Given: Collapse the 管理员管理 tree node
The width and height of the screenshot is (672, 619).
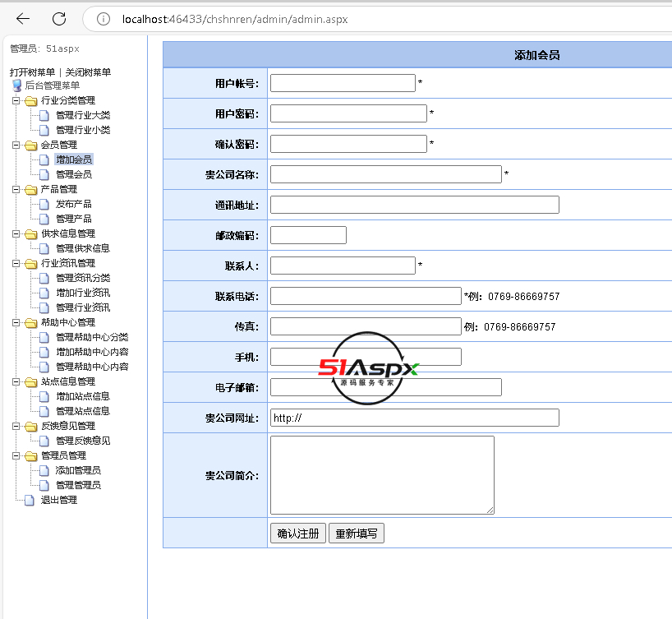Looking at the screenshot, I should (x=16, y=455).
